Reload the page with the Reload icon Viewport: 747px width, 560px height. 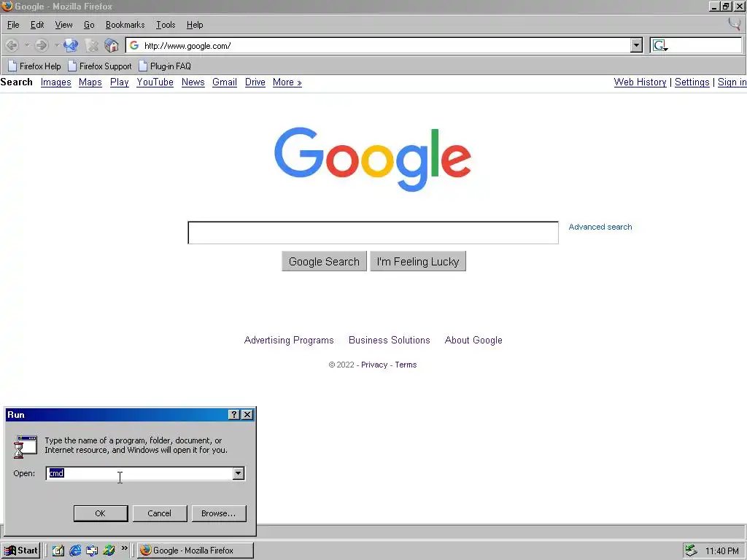(71, 46)
